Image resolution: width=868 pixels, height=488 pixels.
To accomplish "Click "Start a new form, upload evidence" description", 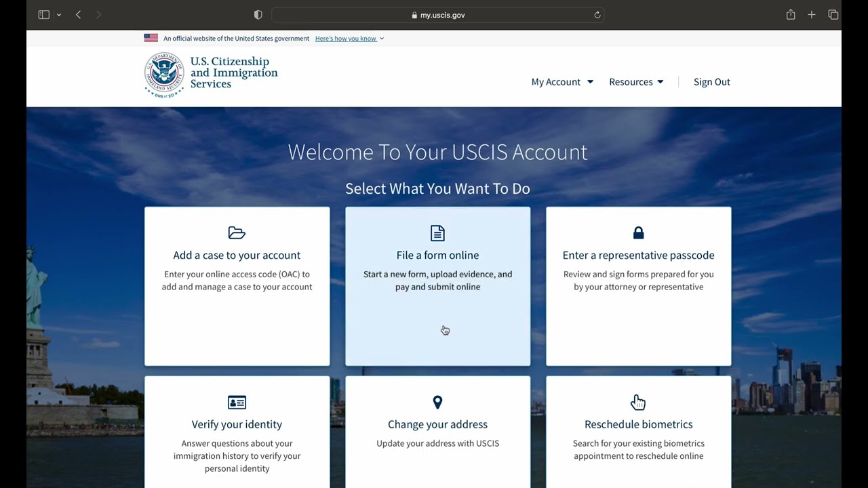I will (x=437, y=281).
